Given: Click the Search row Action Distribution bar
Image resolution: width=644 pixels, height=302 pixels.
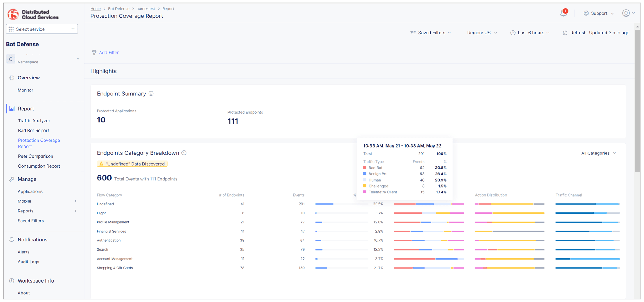Looking at the screenshot, I should [x=509, y=250].
